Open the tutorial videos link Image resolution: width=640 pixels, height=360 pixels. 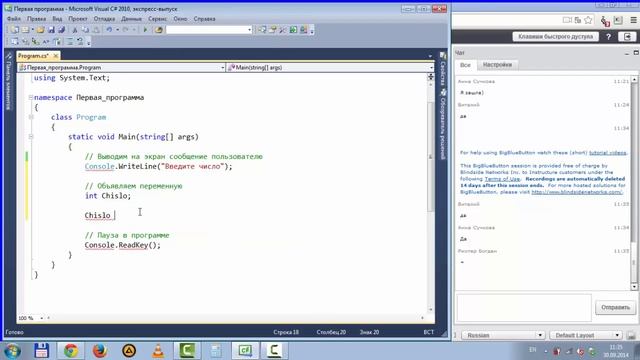coord(608,153)
